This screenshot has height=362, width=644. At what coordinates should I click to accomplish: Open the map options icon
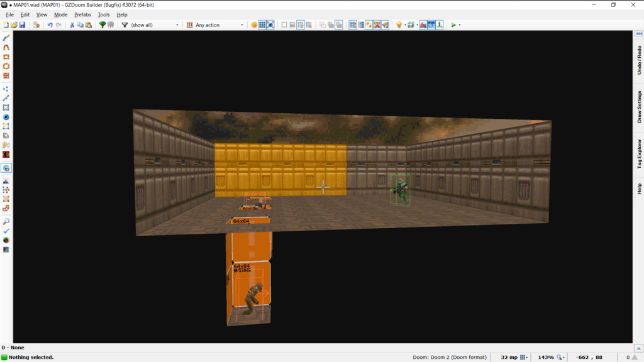tap(36, 25)
